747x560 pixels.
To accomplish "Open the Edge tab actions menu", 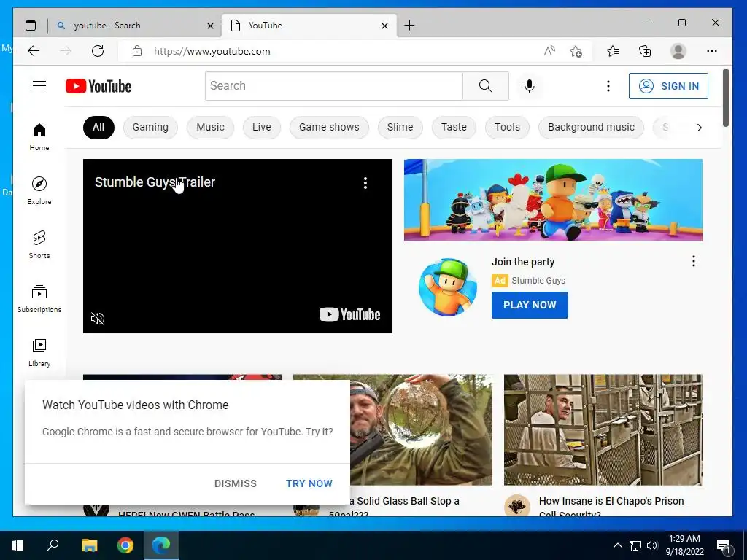I will click(x=31, y=26).
